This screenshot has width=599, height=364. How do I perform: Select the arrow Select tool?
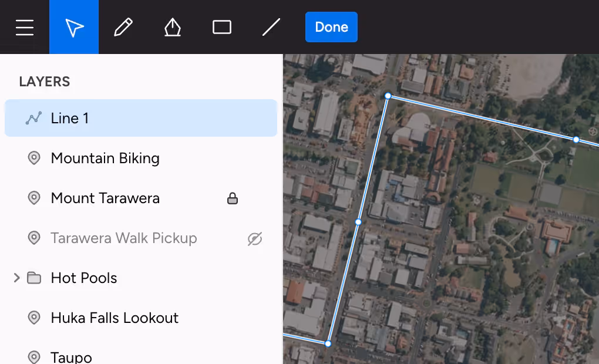pos(74,27)
